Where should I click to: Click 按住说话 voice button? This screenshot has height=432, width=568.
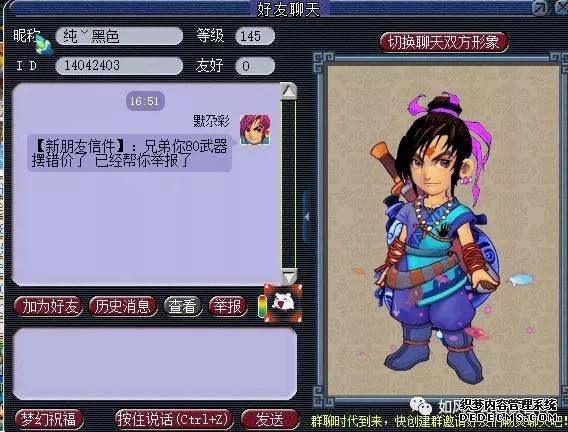(x=174, y=419)
